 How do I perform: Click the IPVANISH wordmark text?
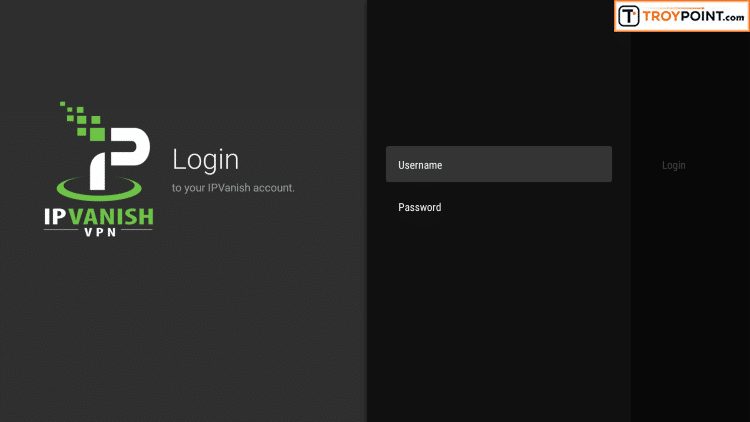tap(98, 215)
